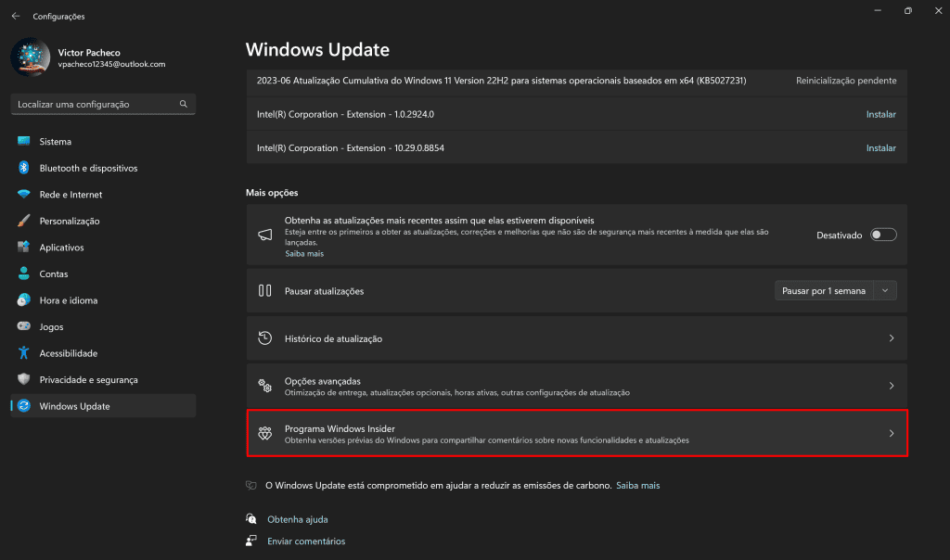Expand Programa Windows Insider via its chevron
Viewport: 950px width, 560px height.
click(892, 433)
